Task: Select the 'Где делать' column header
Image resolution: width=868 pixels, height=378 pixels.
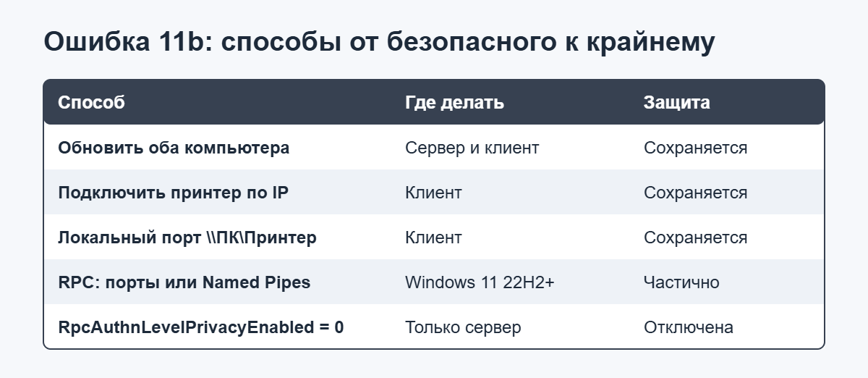Action: 454,102
